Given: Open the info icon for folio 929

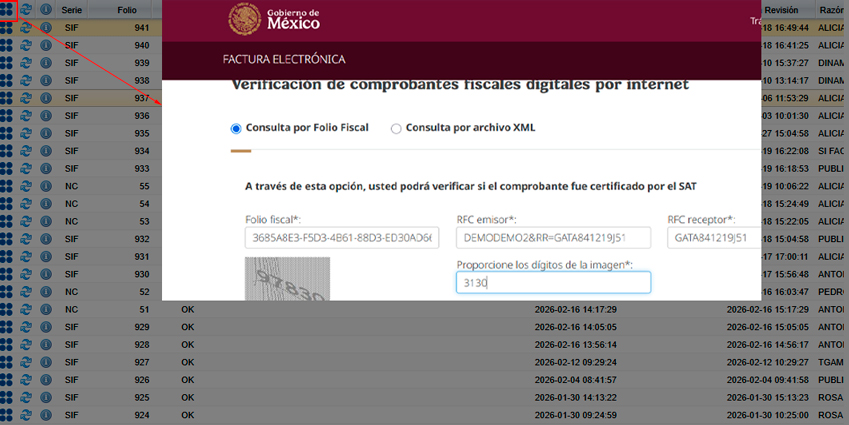Looking at the screenshot, I should [45, 327].
